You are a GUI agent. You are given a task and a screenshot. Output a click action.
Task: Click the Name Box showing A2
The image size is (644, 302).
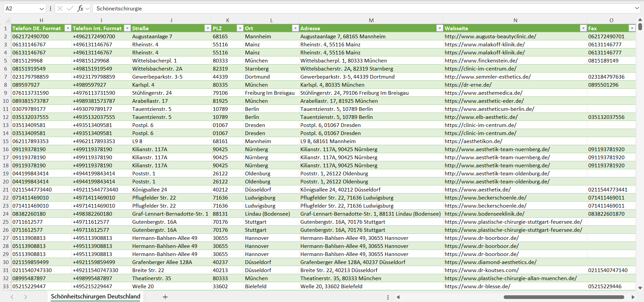point(21,8)
